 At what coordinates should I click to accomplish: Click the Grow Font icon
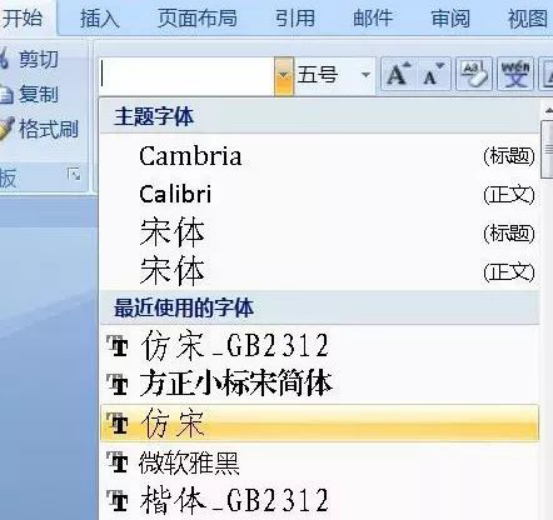(399, 74)
